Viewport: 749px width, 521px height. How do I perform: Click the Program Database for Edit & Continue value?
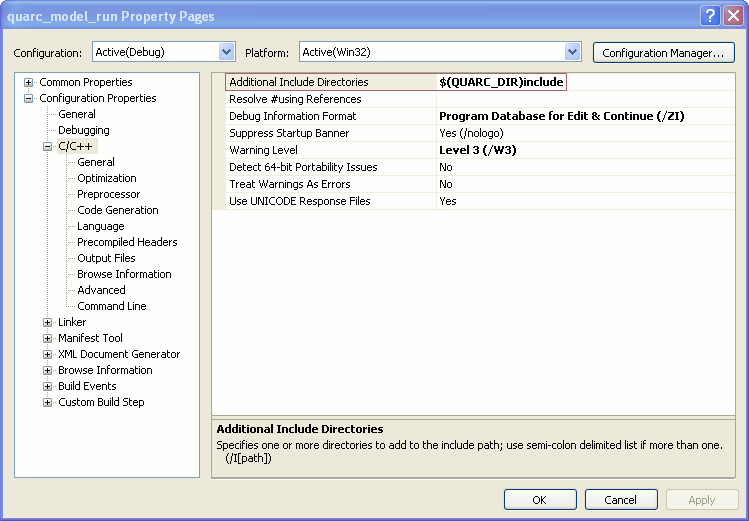[562, 116]
